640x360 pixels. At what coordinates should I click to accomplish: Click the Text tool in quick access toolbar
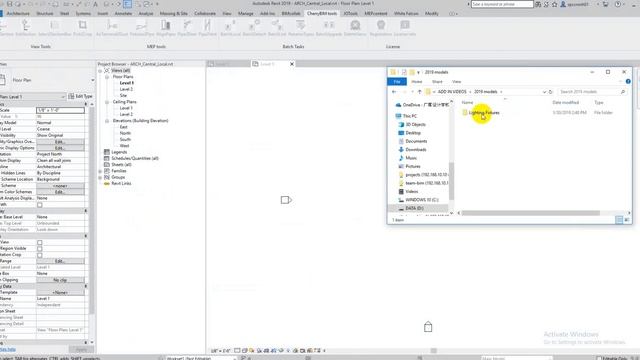pyautogui.click(x=96, y=4)
